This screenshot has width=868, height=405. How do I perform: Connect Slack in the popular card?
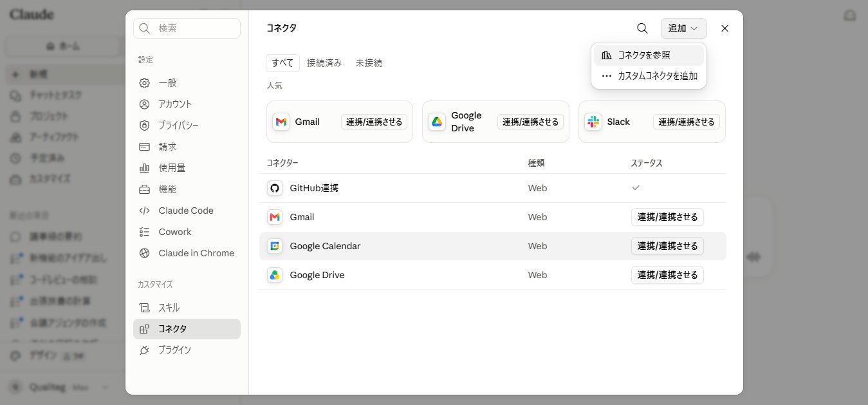point(687,122)
